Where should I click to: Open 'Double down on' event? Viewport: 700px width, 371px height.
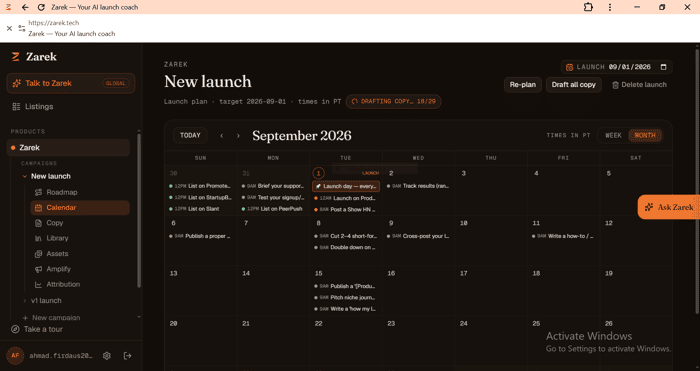click(x=346, y=247)
